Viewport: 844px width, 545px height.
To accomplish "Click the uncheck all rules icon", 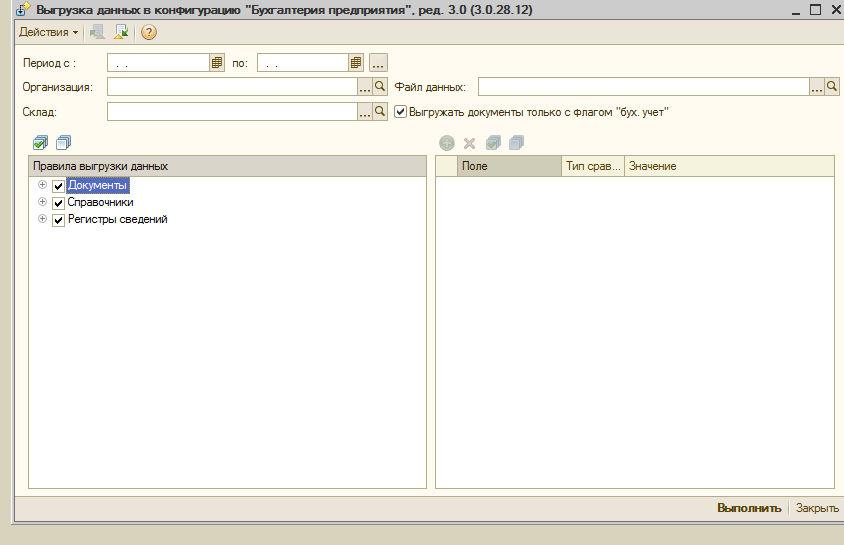I will [63, 143].
